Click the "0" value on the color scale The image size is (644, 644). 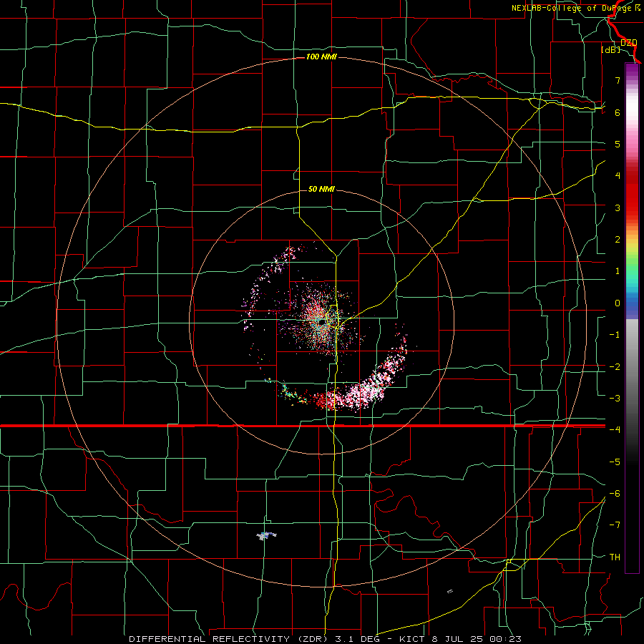[x=618, y=303]
